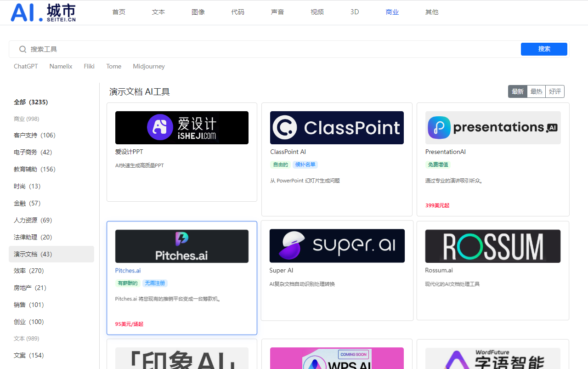Screen dimensions: 588x369
Task: Select the 文案 (154) category
Action: point(29,355)
